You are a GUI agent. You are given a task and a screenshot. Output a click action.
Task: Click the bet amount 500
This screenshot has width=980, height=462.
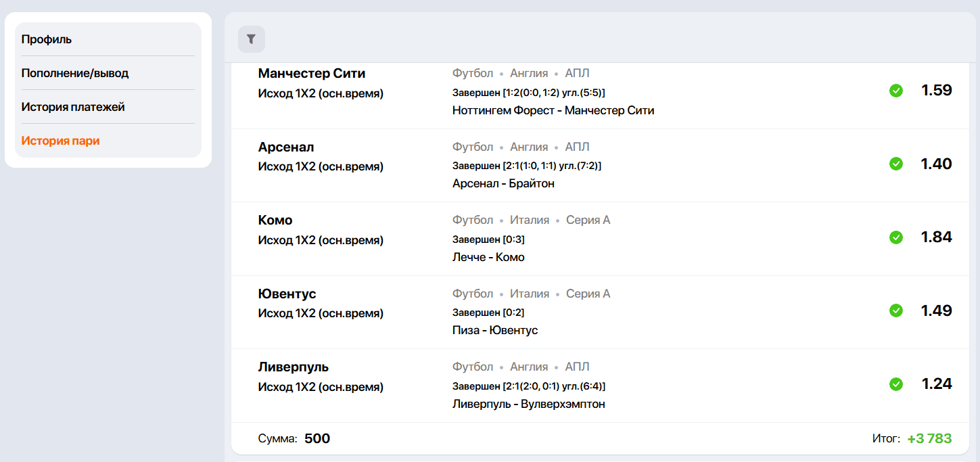(317, 439)
